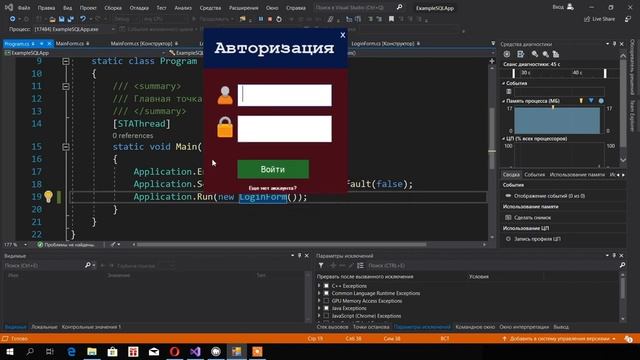Expand Java Exceptions node
This screenshot has width=640, height=360.
coord(319,308)
